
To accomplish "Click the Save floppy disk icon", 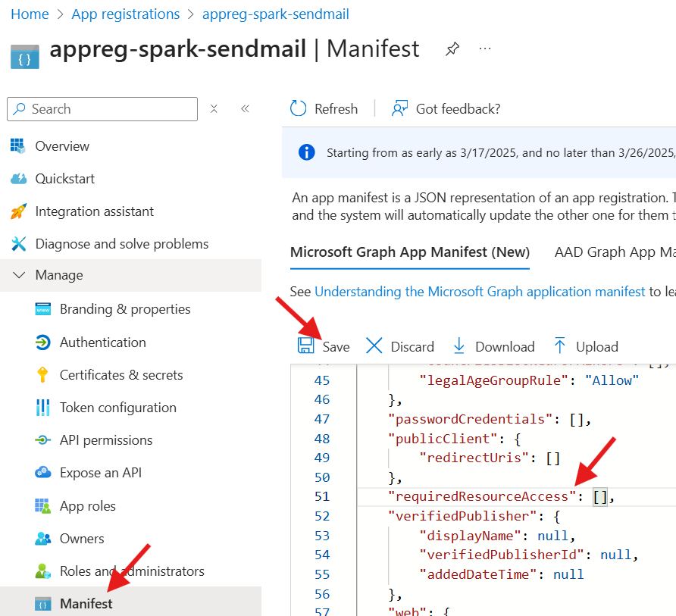I will coord(305,346).
